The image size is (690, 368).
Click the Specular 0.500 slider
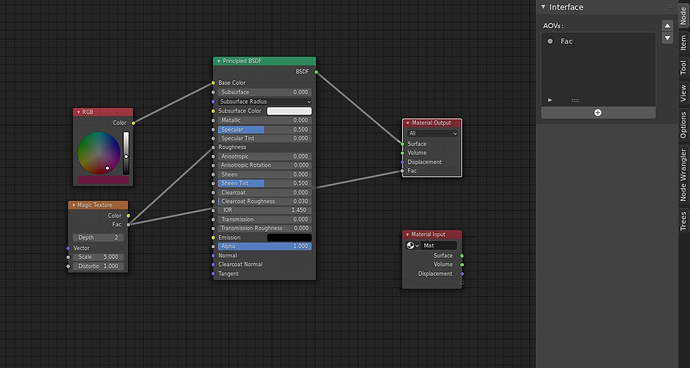265,130
